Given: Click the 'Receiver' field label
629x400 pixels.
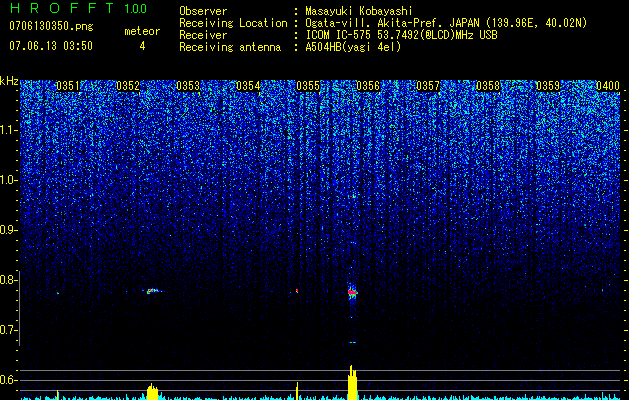Looking at the screenshot, I should (203, 35).
